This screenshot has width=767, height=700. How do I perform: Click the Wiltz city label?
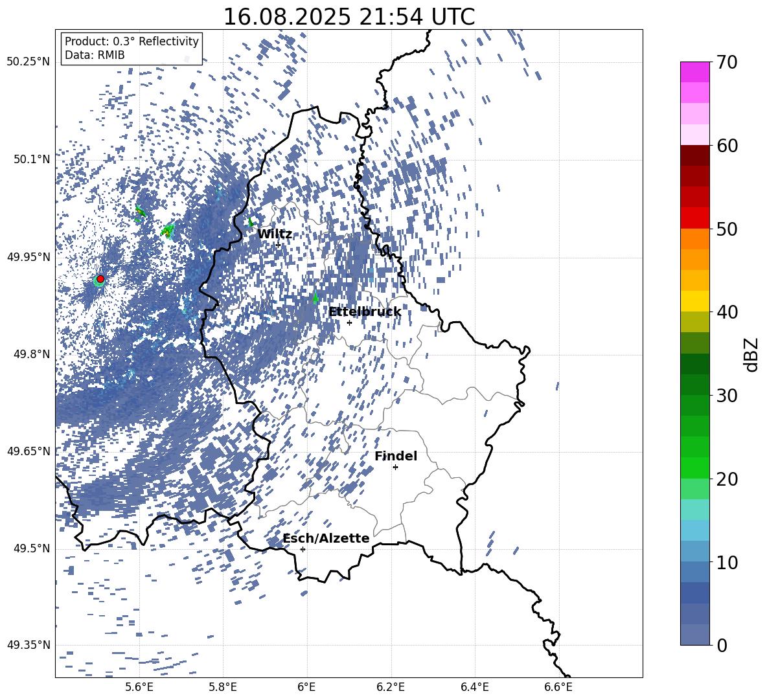[275, 234]
